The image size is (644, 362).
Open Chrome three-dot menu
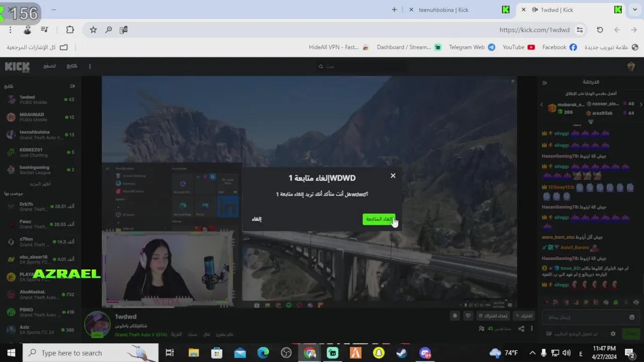(10, 30)
